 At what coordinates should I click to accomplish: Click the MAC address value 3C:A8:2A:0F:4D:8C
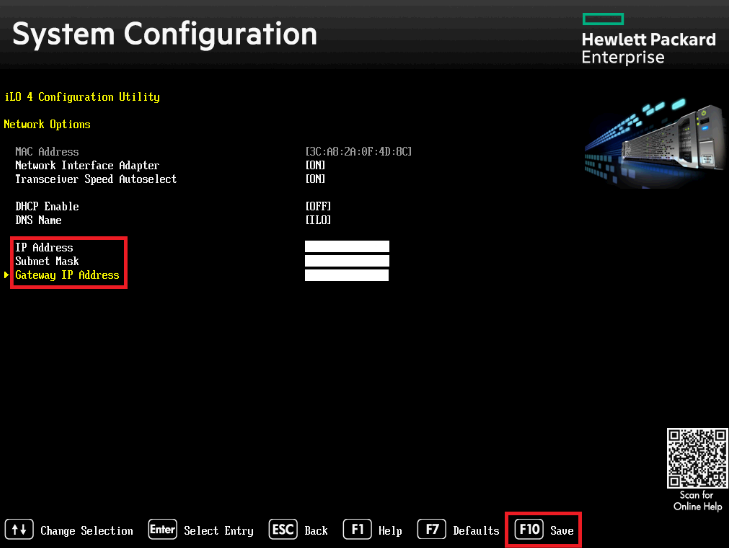click(x=358, y=152)
